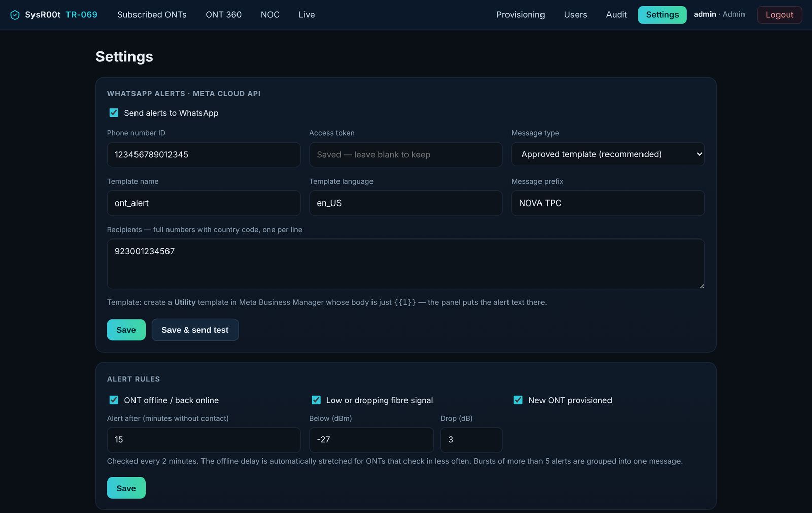Viewport: 812px width, 513px height.
Task: Open the Message type dropdown
Action: [x=607, y=154]
